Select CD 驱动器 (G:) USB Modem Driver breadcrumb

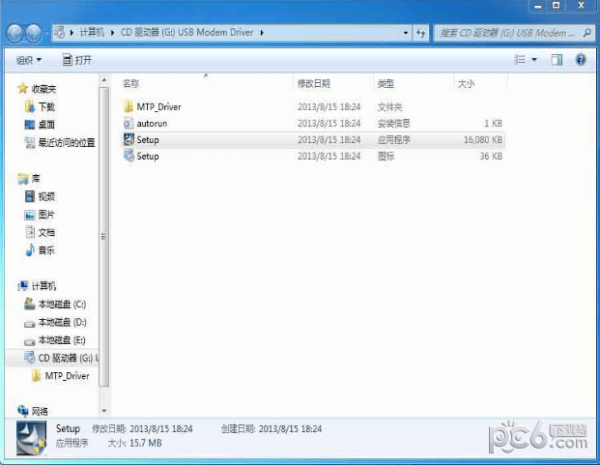(x=187, y=33)
